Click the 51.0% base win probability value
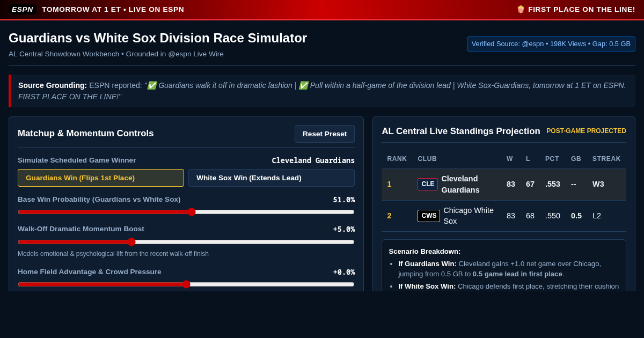This screenshot has height=338, width=644. [x=344, y=200]
